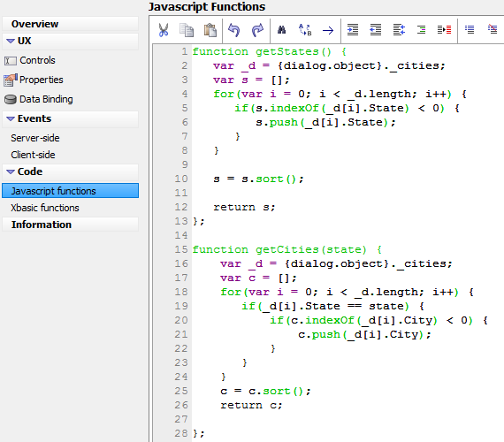This screenshot has height=442, width=504.
Task: Open the Client-side events page
Action: point(33,155)
